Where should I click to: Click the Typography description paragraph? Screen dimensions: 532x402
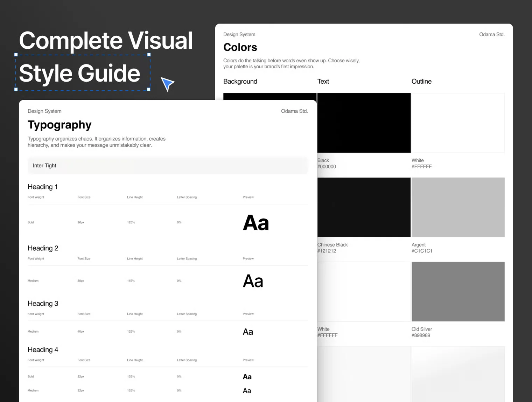pos(97,142)
